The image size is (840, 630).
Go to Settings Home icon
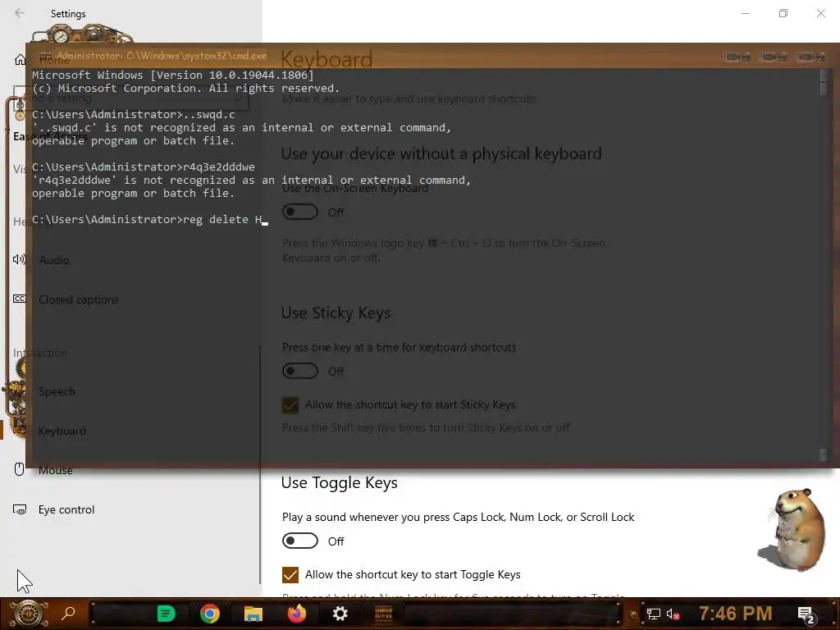pos(20,59)
